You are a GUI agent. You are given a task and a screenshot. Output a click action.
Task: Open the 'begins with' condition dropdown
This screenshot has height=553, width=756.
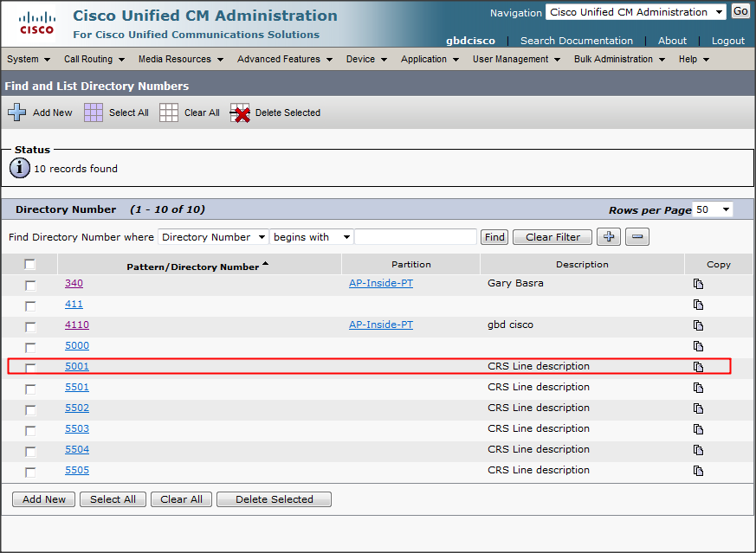[312, 237]
